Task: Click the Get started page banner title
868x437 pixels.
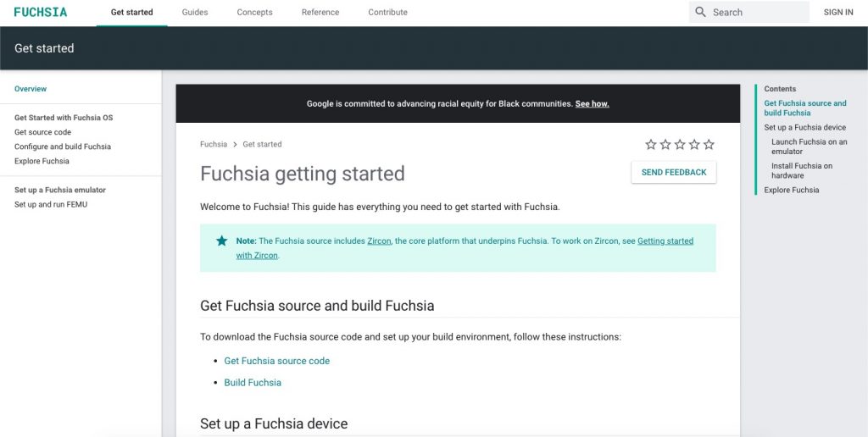Action: click(x=44, y=48)
